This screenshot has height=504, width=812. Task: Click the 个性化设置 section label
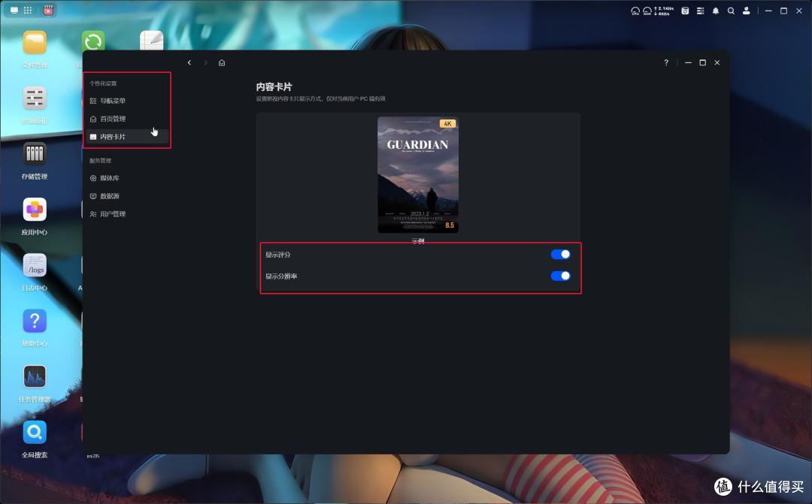(x=103, y=83)
